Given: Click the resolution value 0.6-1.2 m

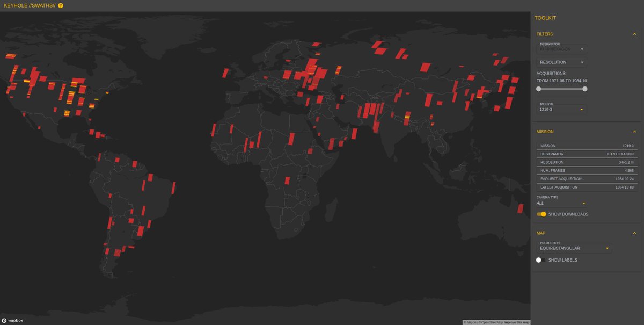Looking at the screenshot, I should (625, 162).
